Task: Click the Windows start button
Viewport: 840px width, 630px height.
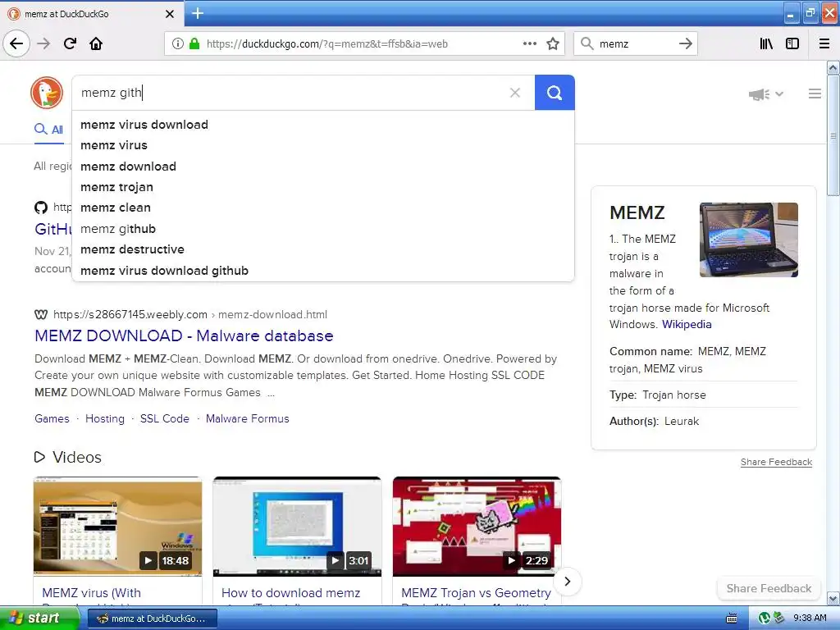Action: [x=39, y=618]
